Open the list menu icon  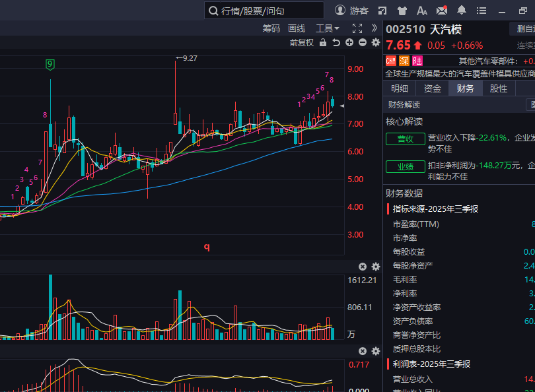pyautogui.click(x=482, y=11)
